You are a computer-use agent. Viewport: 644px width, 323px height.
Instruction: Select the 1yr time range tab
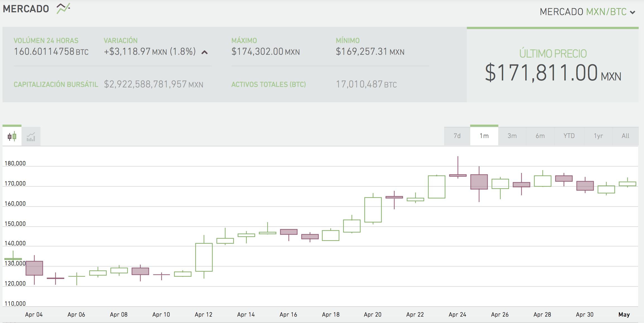[x=598, y=136]
